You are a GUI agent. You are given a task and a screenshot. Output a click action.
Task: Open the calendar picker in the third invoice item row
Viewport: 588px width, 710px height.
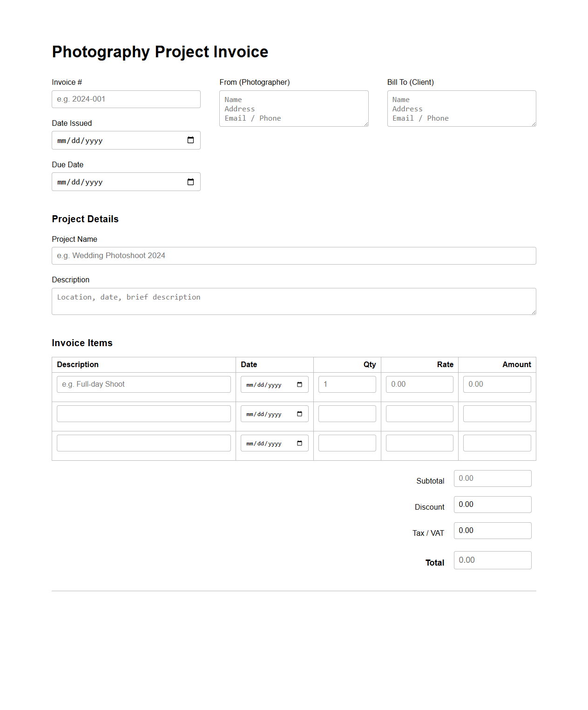(x=300, y=443)
